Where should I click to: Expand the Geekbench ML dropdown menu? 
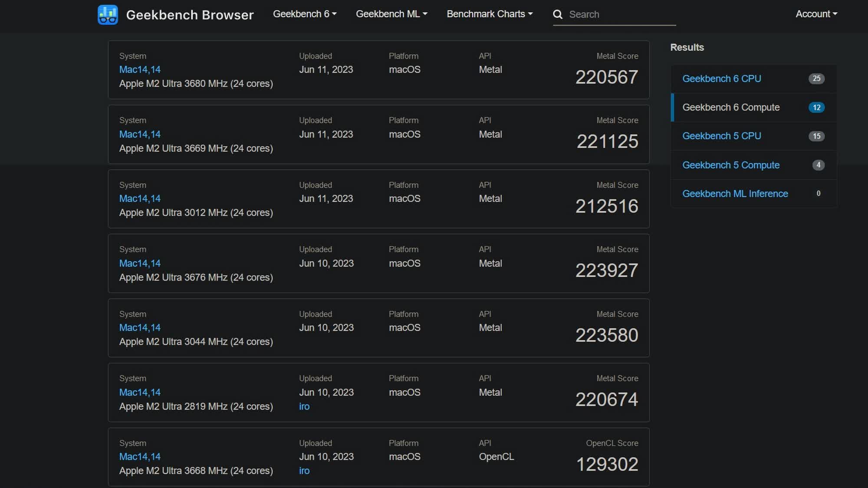pyautogui.click(x=391, y=14)
